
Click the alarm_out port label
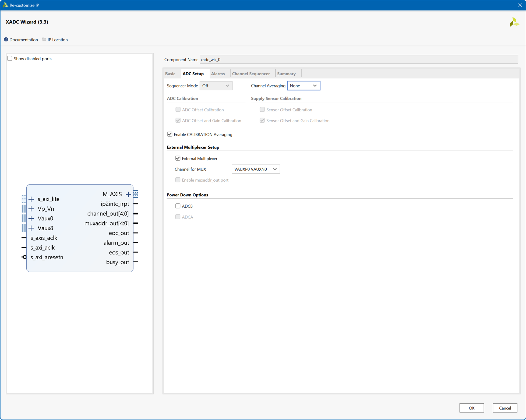click(116, 243)
